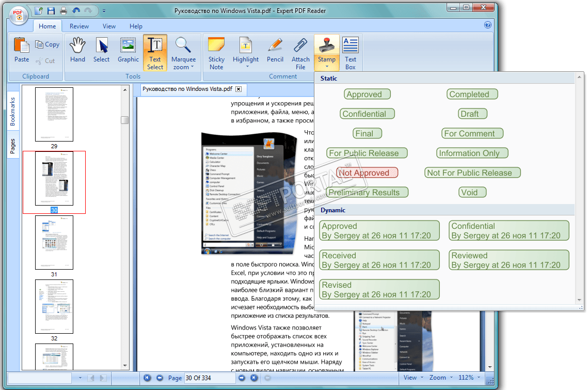Choose the Confidential static stamp
This screenshot has height=390, width=588.
pos(367,114)
